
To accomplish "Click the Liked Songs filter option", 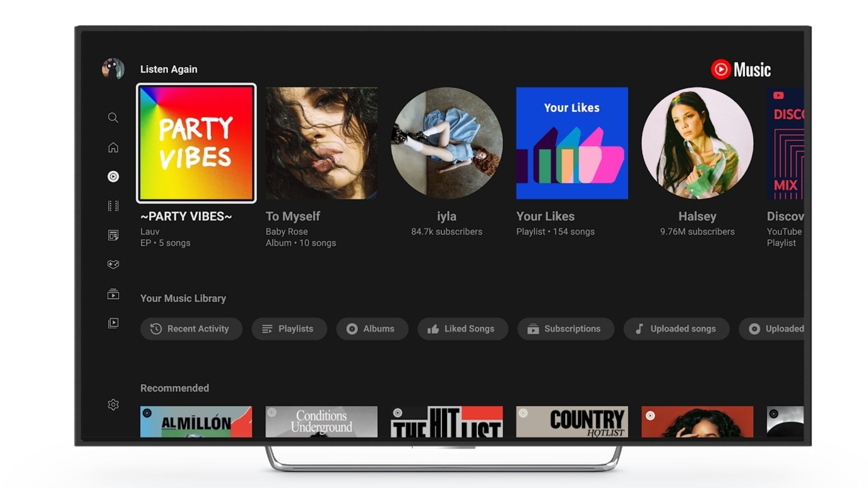I will 462,328.
